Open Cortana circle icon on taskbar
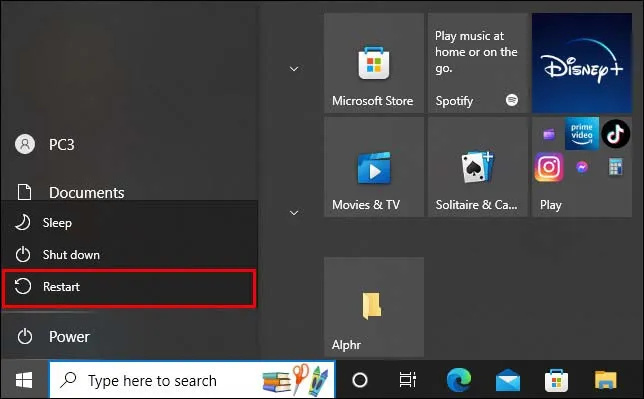The image size is (644, 399). 360,380
